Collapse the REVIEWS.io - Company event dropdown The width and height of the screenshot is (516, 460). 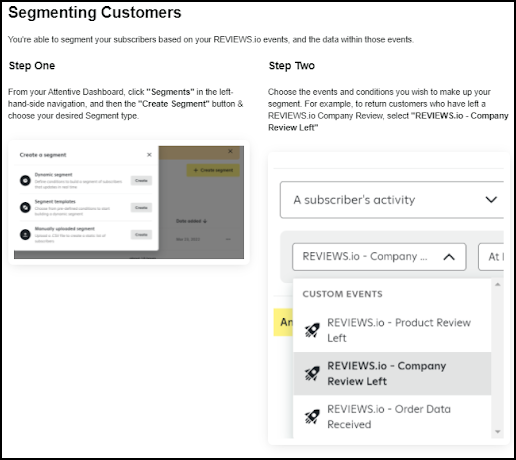[x=379, y=257]
